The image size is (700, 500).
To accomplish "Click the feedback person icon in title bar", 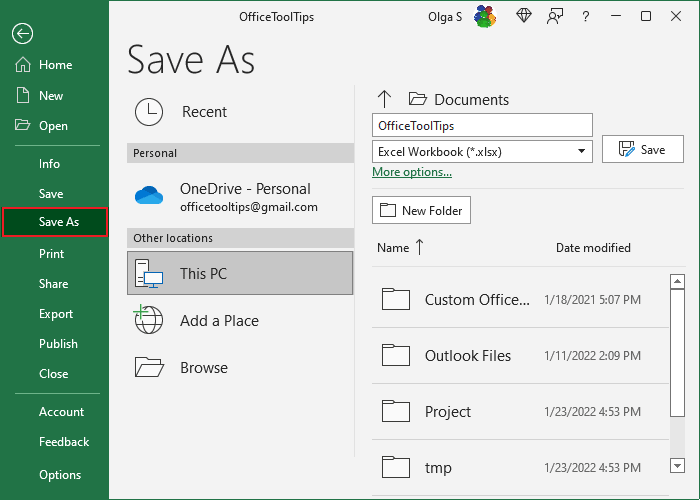I will 554,17.
